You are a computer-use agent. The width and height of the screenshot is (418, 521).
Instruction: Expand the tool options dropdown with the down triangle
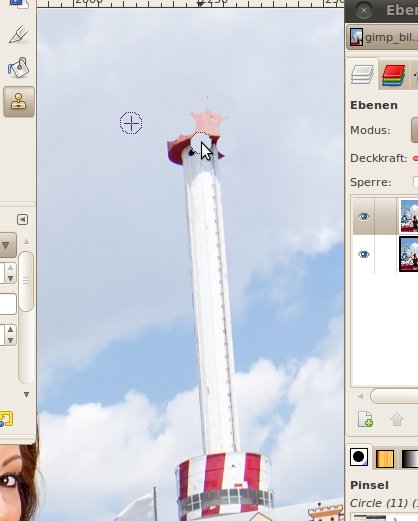click(7, 245)
